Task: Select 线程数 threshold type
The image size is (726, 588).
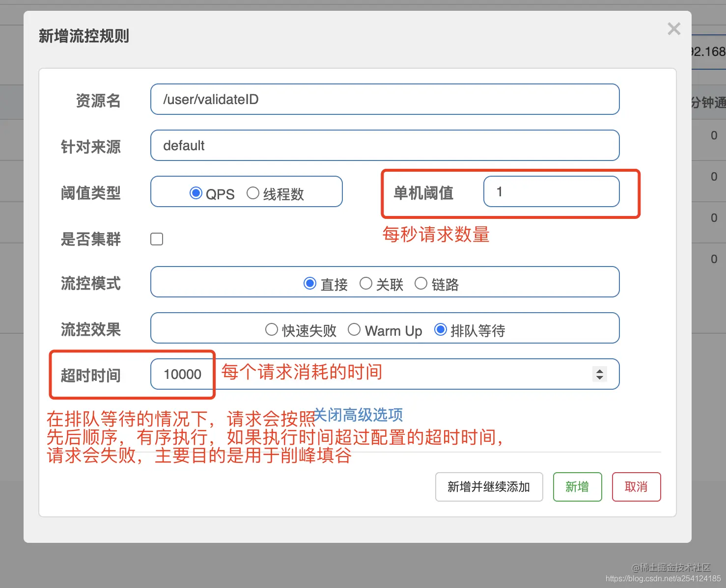Action: click(x=252, y=193)
